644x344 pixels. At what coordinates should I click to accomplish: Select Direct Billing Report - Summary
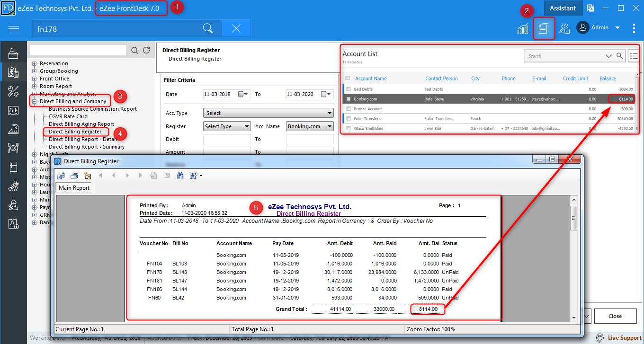pos(87,147)
